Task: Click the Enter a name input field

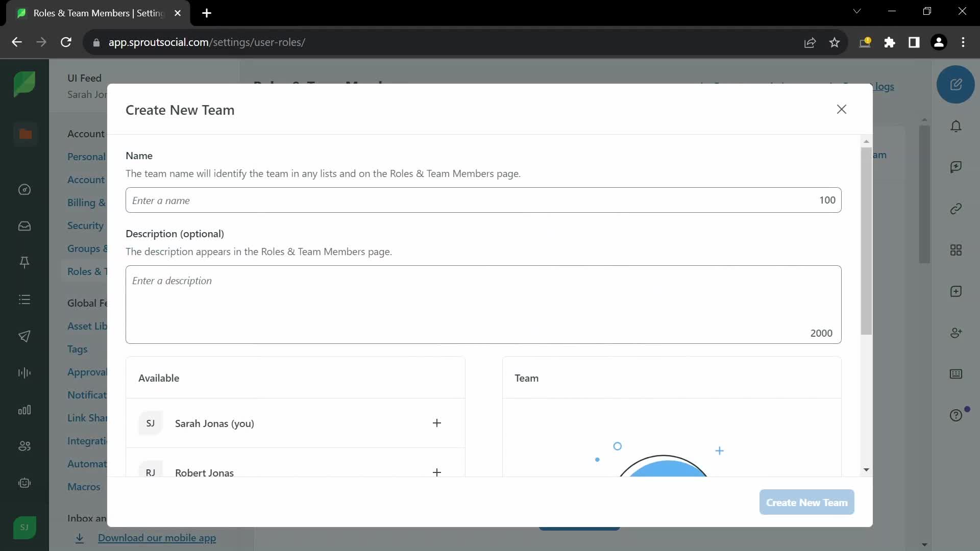Action: tap(483, 200)
